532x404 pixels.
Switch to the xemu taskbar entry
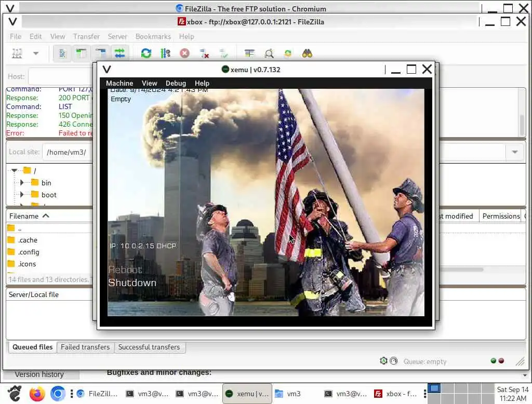[247, 394]
